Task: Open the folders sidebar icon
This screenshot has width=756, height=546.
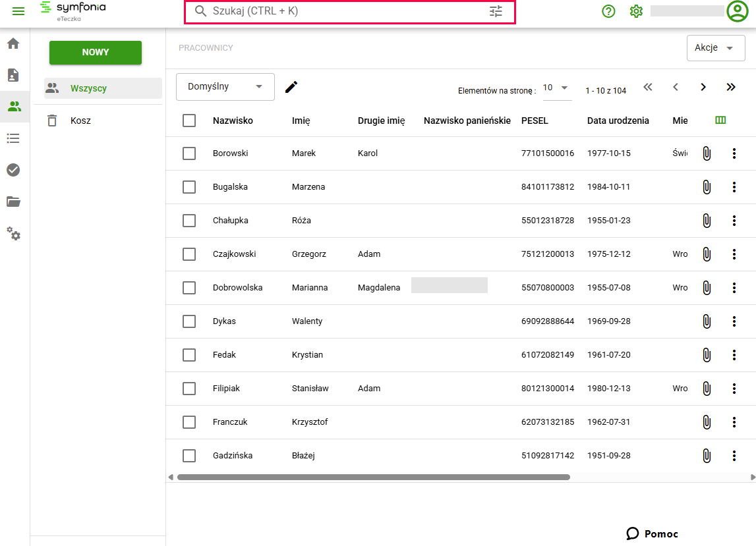Action: 13,202
